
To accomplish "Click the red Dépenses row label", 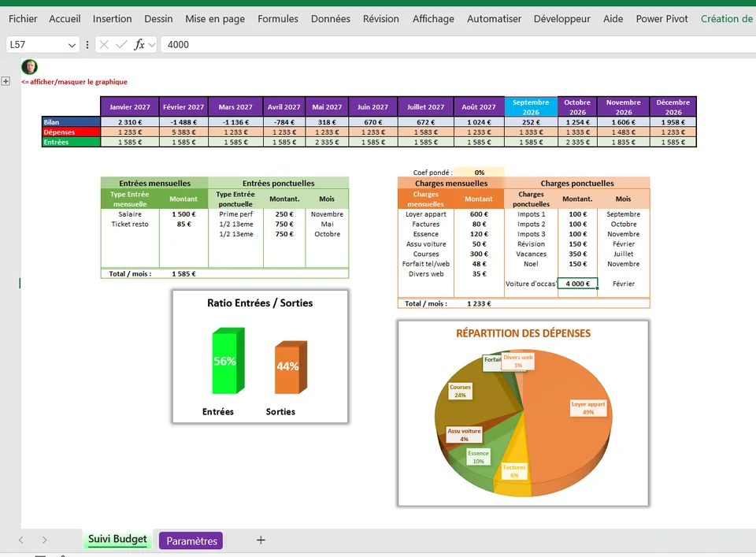I will coord(71,132).
